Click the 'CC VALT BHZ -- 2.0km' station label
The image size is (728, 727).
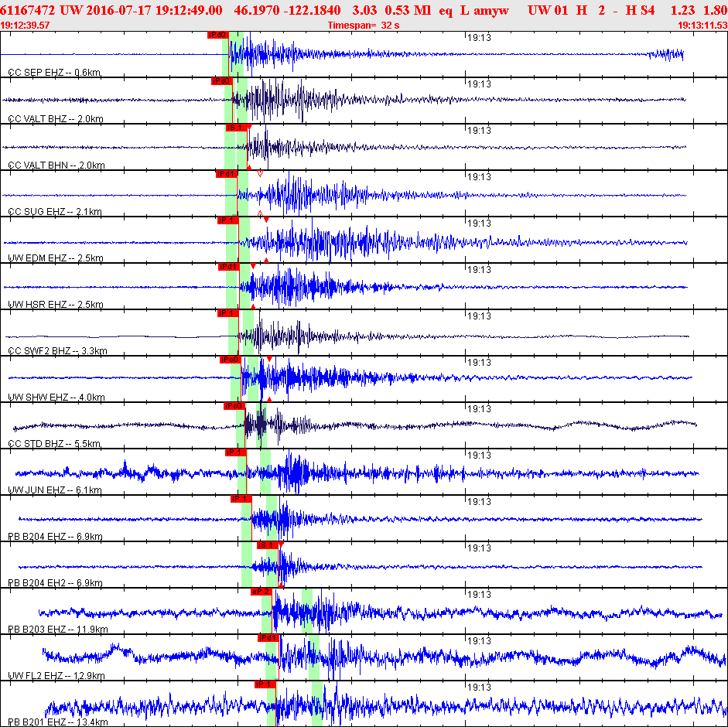[x=56, y=119]
